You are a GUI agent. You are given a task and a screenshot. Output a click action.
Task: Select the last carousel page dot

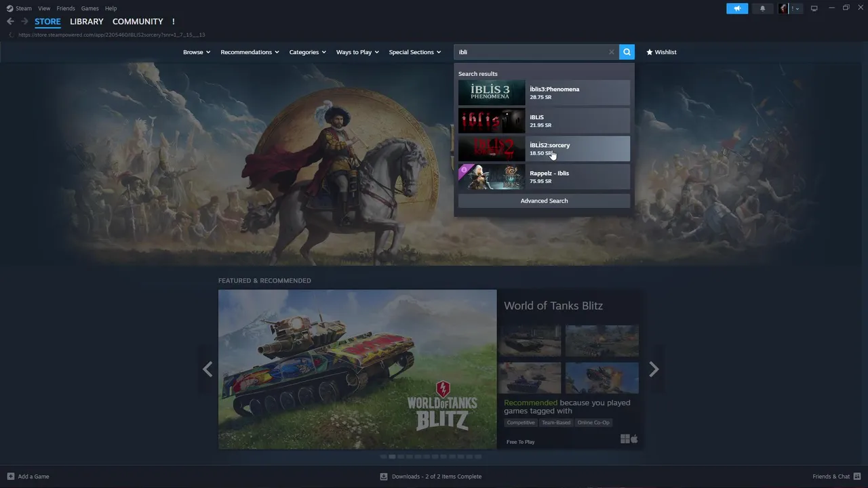point(478,457)
